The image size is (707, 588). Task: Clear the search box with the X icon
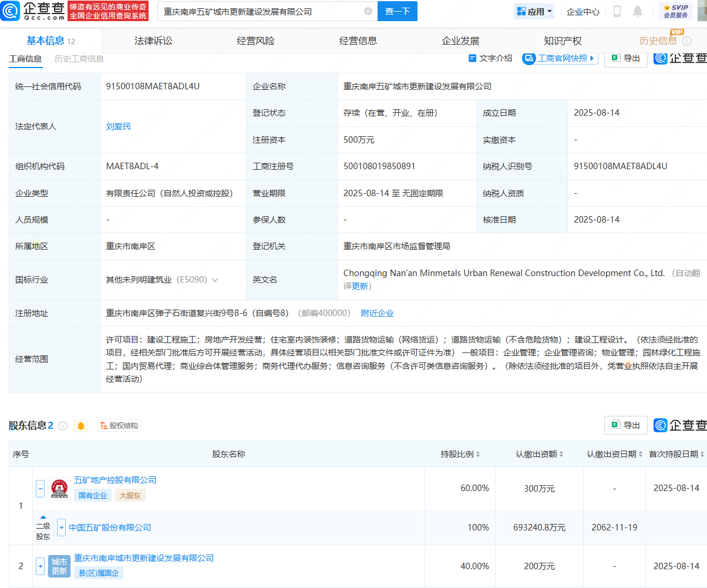pyautogui.click(x=368, y=11)
